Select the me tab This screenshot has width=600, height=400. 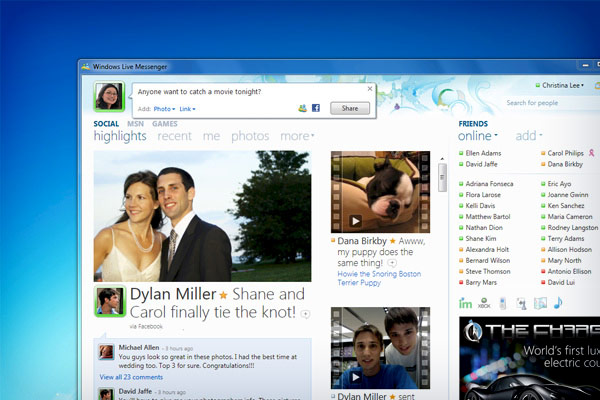coord(211,136)
